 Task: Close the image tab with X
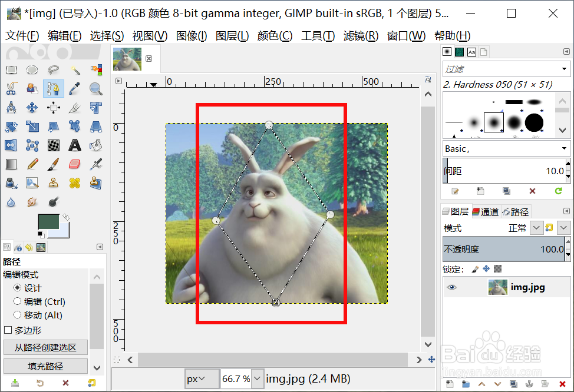coord(149,58)
